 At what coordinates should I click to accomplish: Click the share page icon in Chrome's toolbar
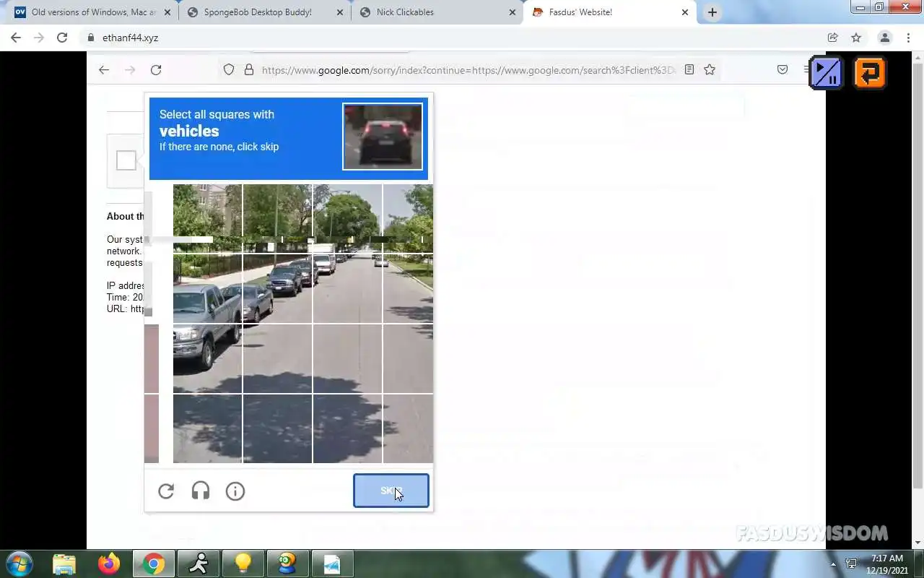(833, 38)
